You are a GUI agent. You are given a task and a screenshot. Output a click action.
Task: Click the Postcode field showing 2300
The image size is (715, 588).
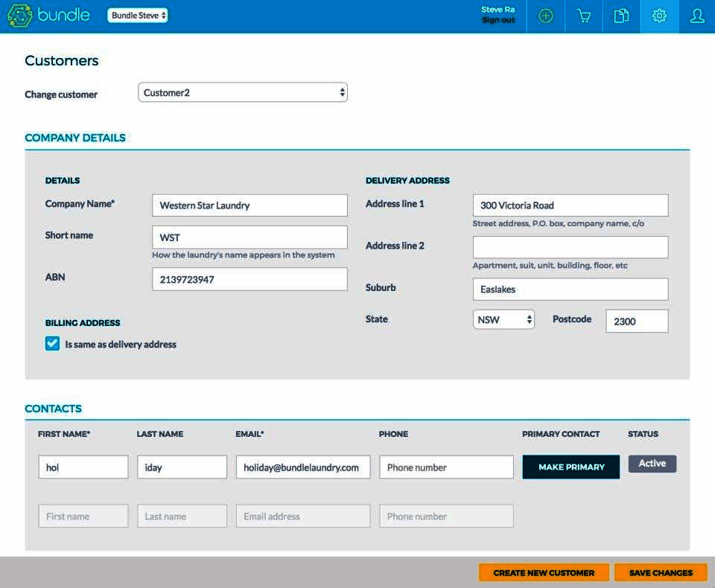[637, 321]
